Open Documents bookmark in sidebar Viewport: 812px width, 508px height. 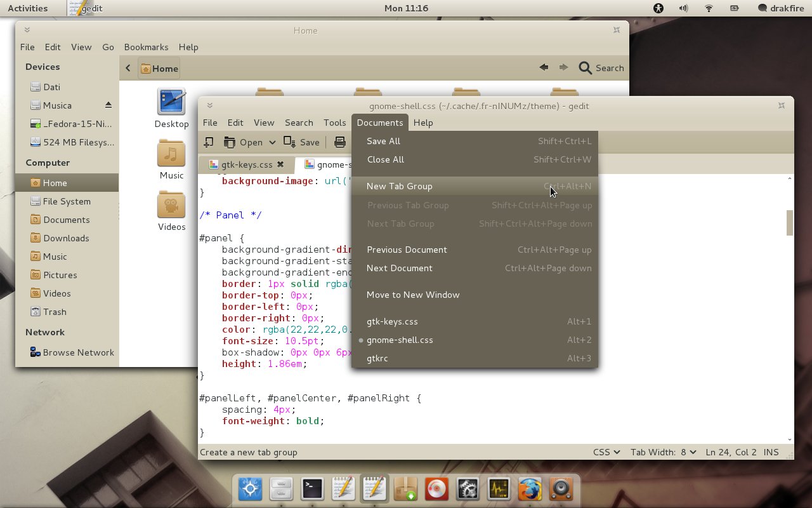tap(67, 220)
